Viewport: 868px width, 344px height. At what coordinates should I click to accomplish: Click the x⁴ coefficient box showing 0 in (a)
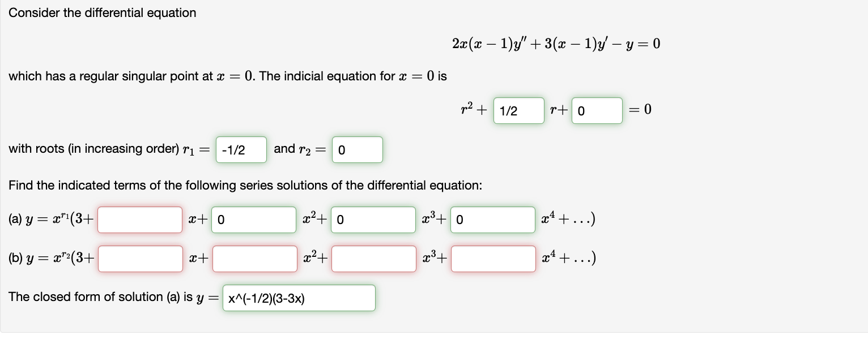click(x=492, y=220)
